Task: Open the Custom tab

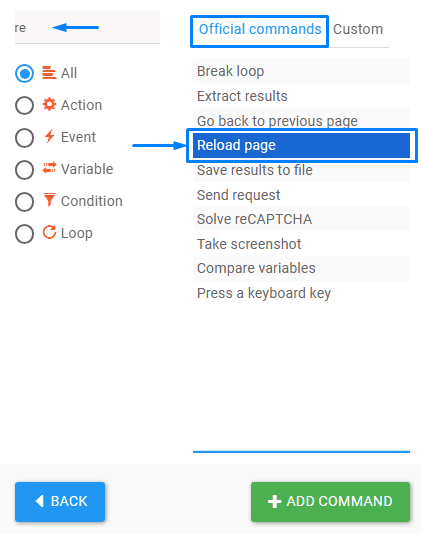Action: (358, 30)
